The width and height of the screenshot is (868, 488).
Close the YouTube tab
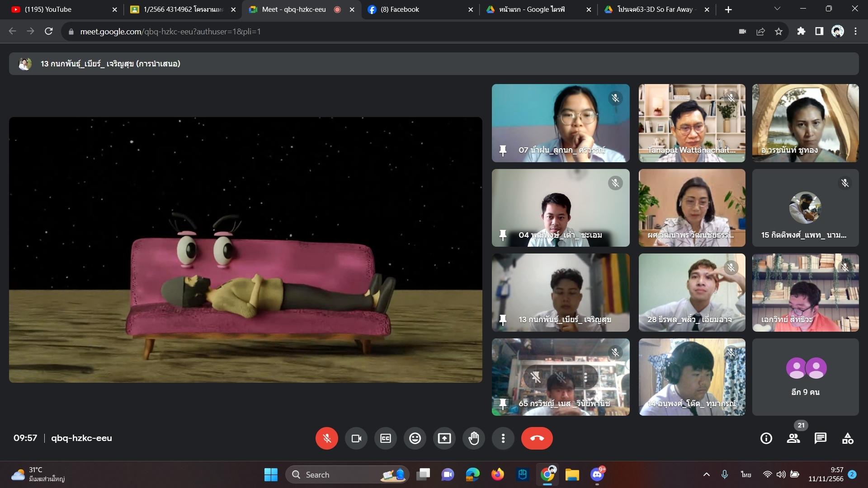[114, 9]
